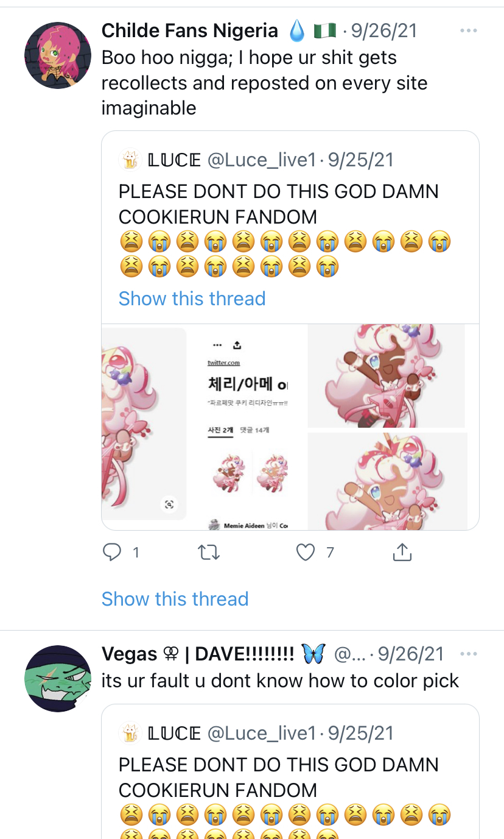Click Show this thread inside quoted tweet
504x839 pixels.
pos(192,299)
